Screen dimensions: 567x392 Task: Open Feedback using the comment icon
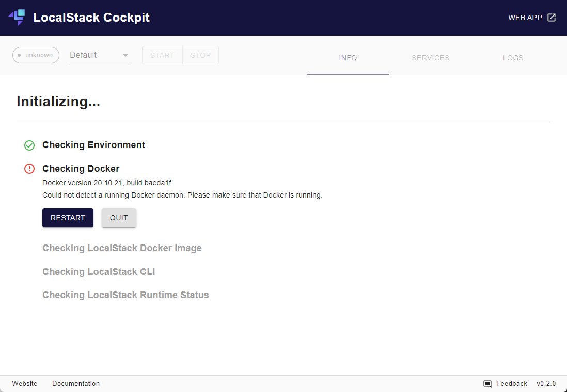[x=487, y=384]
